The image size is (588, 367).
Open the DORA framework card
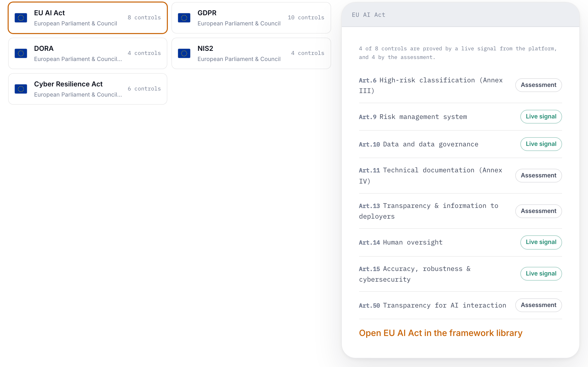click(x=88, y=53)
